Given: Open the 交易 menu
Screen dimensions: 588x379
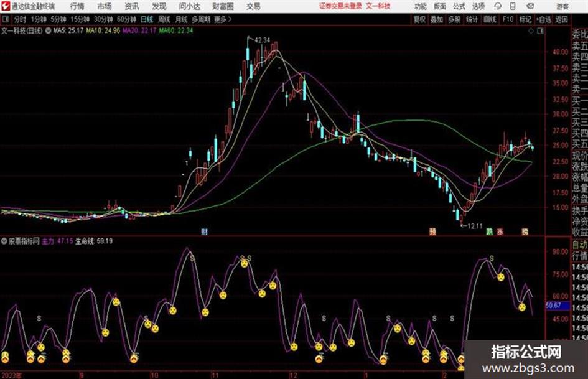Looking at the screenshot, I should coord(253,6).
